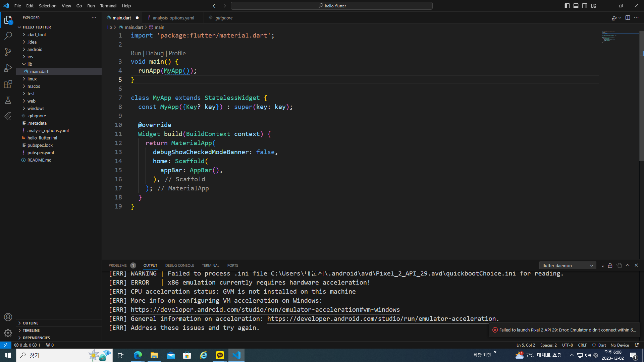This screenshot has width=644, height=362.
Task: Open output log in editor
Action: [x=619, y=265]
